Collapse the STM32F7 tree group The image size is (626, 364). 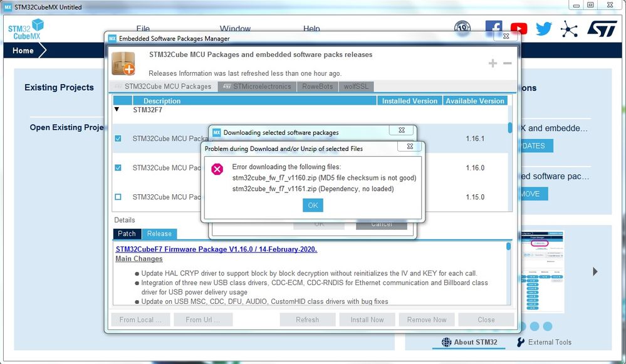pyautogui.click(x=117, y=109)
